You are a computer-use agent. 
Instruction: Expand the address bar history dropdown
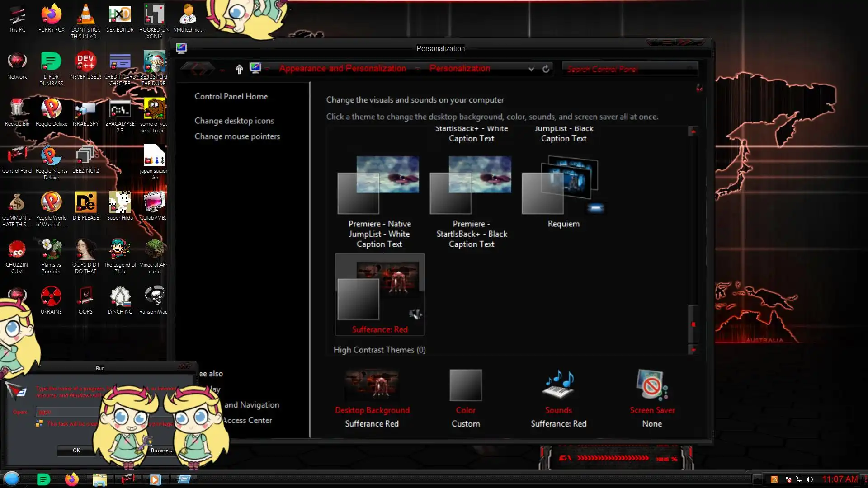tap(531, 69)
